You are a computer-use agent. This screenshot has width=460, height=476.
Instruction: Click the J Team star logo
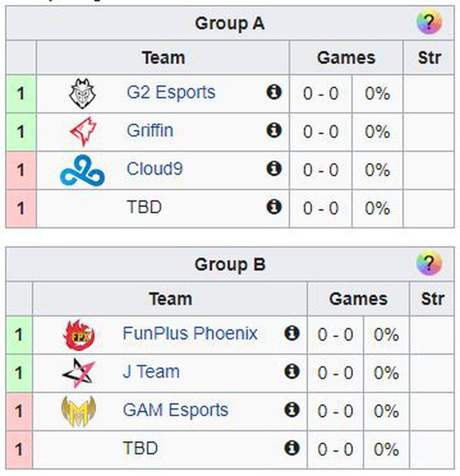click(x=78, y=373)
